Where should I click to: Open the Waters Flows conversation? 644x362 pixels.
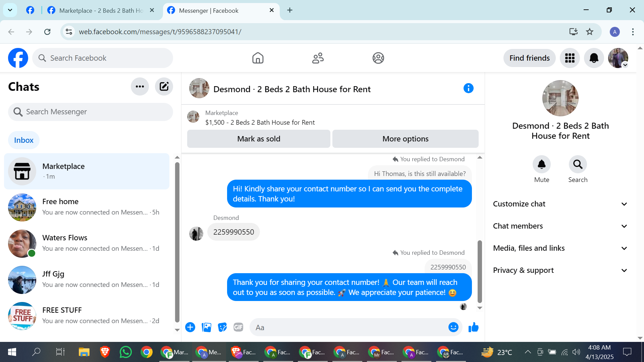[x=87, y=243]
